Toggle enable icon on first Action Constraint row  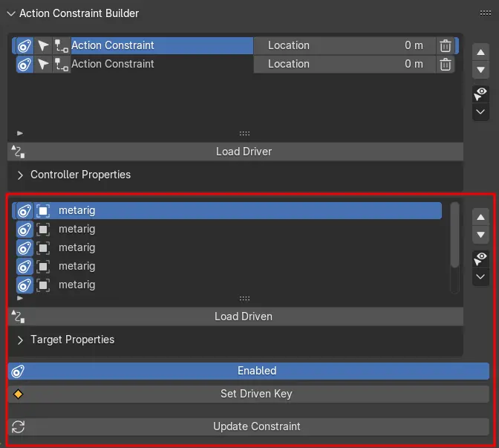pos(25,45)
